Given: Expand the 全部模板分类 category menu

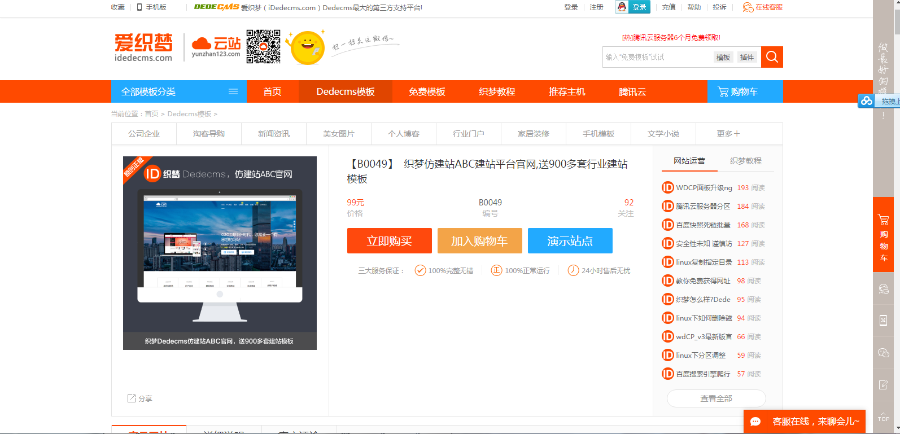Looking at the screenshot, I should pyautogui.click(x=179, y=92).
